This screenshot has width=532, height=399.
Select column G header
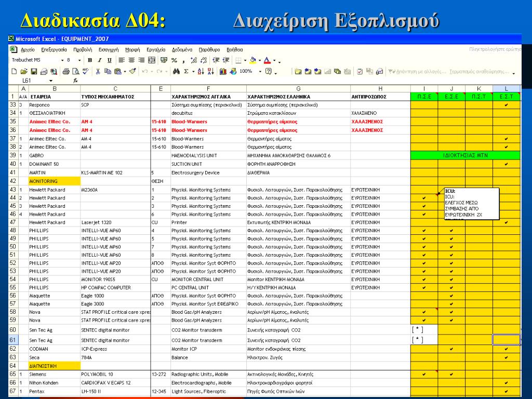pyautogui.click(x=298, y=88)
